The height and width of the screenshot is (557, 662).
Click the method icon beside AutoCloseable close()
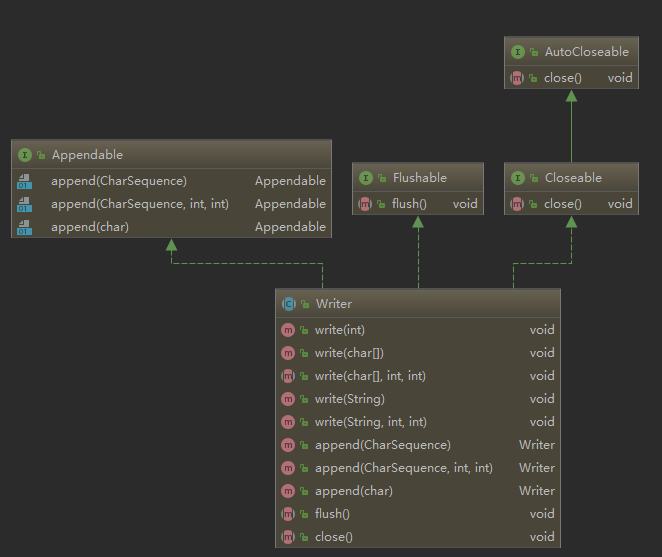[x=518, y=77]
